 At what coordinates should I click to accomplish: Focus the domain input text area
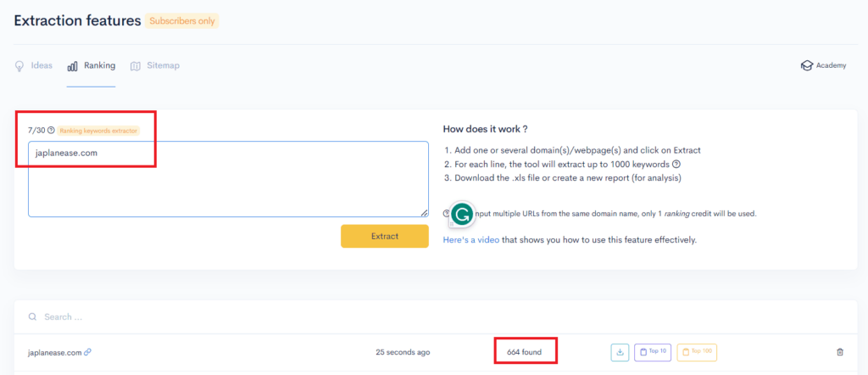tap(228, 179)
